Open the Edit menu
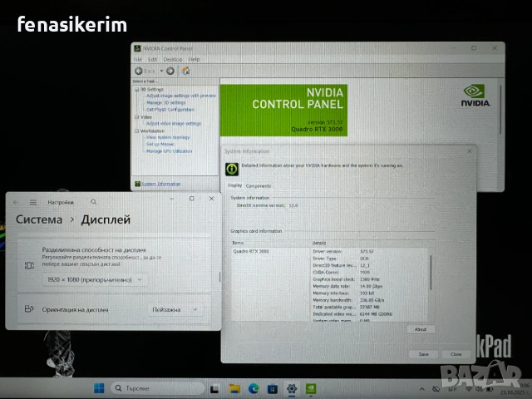Viewport: 532px width, 399px height. pyautogui.click(x=152, y=59)
